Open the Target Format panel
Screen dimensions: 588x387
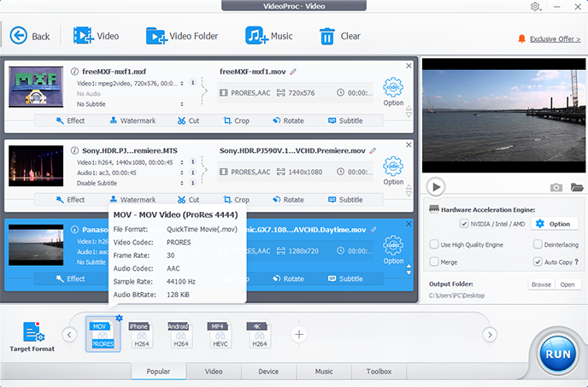32,337
